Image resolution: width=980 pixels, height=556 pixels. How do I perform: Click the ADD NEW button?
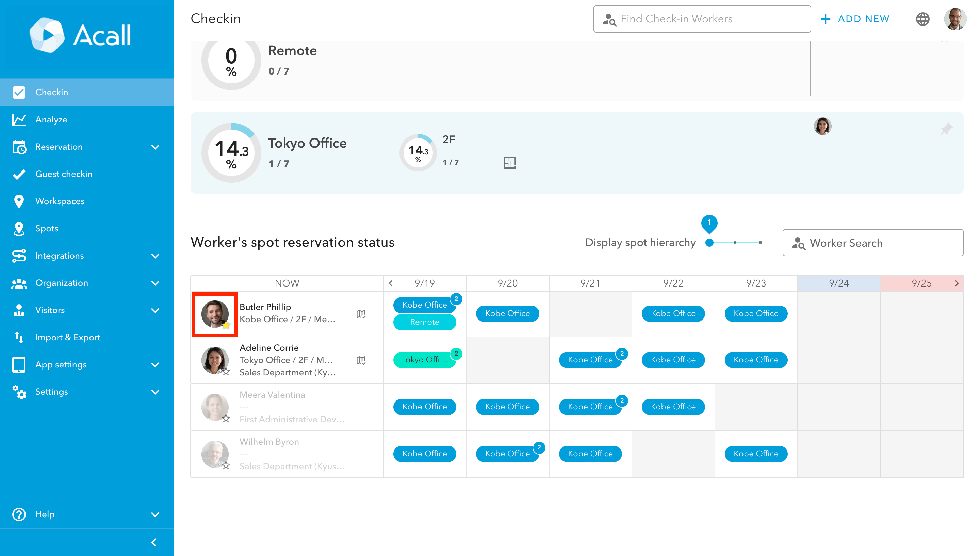point(855,19)
